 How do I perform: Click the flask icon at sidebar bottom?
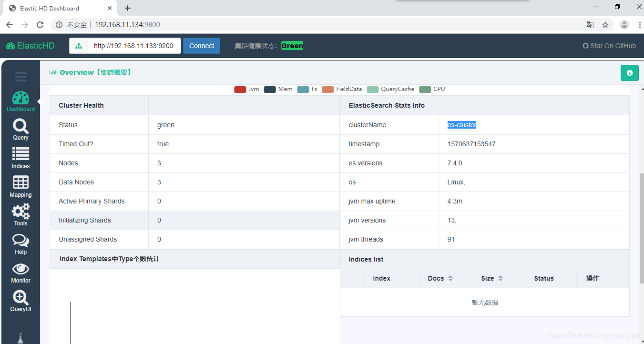pyautogui.click(x=20, y=338)
